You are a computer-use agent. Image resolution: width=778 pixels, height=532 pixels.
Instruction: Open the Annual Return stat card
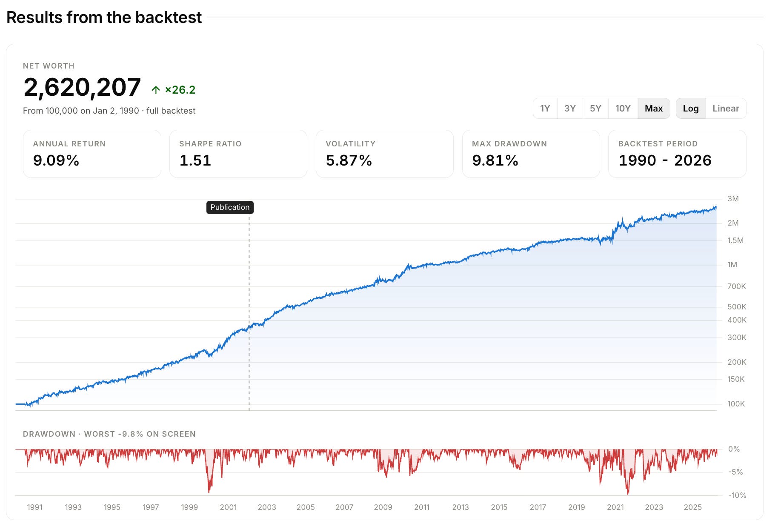(x=92, y=154)
